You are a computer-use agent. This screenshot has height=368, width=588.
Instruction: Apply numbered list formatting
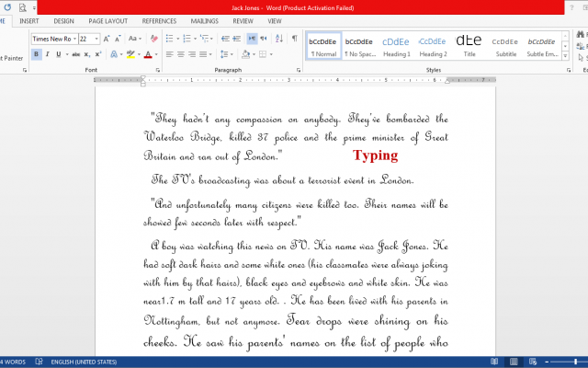[187, 39]
